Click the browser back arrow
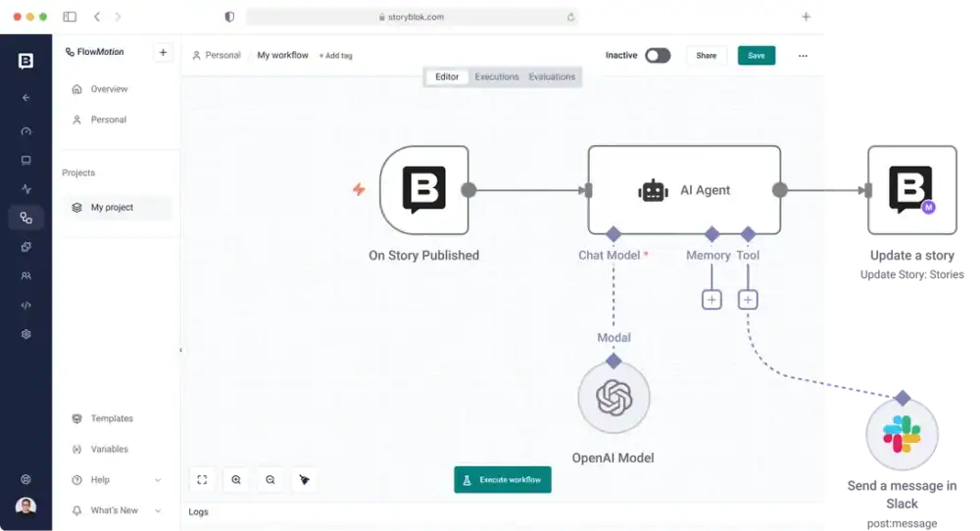Image resolution: width=980 pixels, height=531 pixels. coord(97,17)
